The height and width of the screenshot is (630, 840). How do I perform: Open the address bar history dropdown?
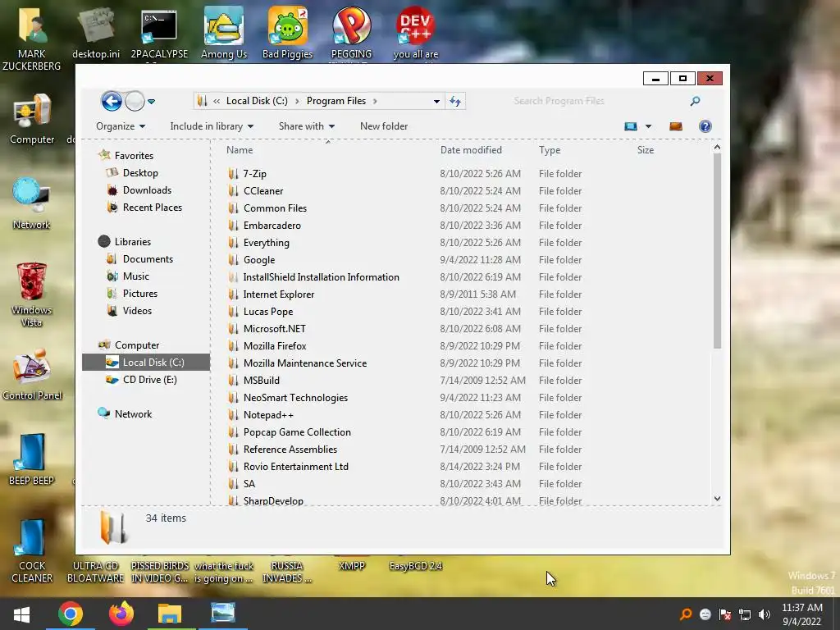coord(436,101)
